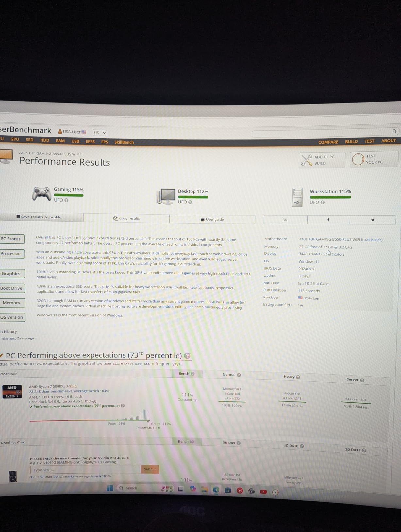Go to ABOUT in top navigation

[389, 141]
